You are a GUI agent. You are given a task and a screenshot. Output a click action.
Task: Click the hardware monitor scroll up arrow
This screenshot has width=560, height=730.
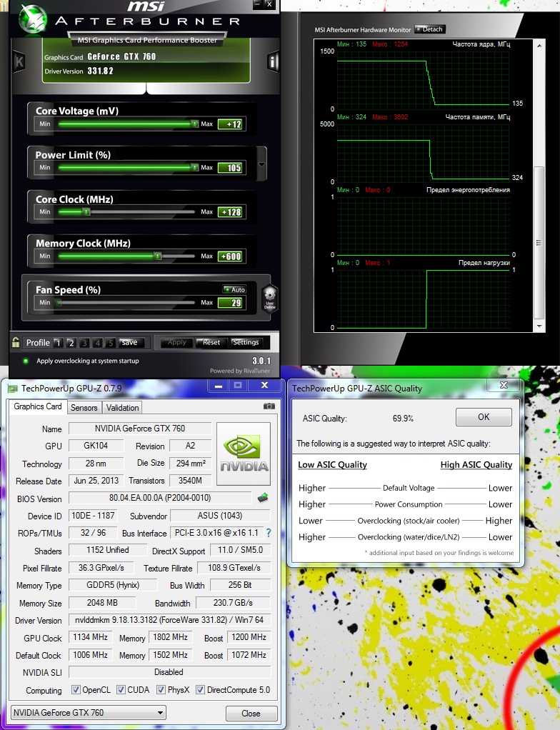539,46
